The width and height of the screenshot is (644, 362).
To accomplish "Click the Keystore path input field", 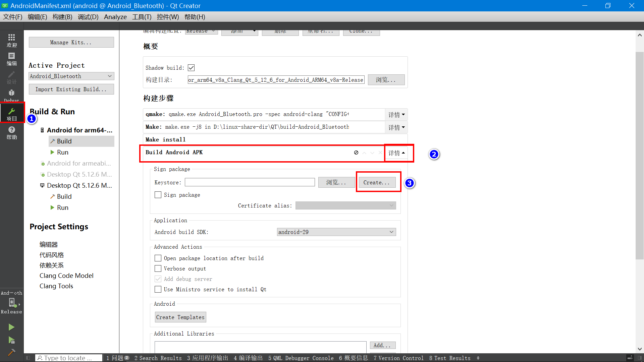I will point(250,182).
